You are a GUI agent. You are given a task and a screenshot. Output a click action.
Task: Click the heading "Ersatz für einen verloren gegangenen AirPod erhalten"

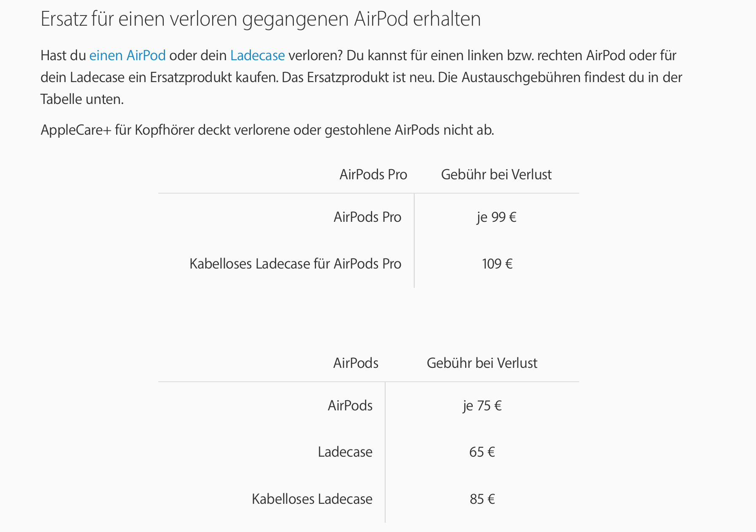click(261, 19)
